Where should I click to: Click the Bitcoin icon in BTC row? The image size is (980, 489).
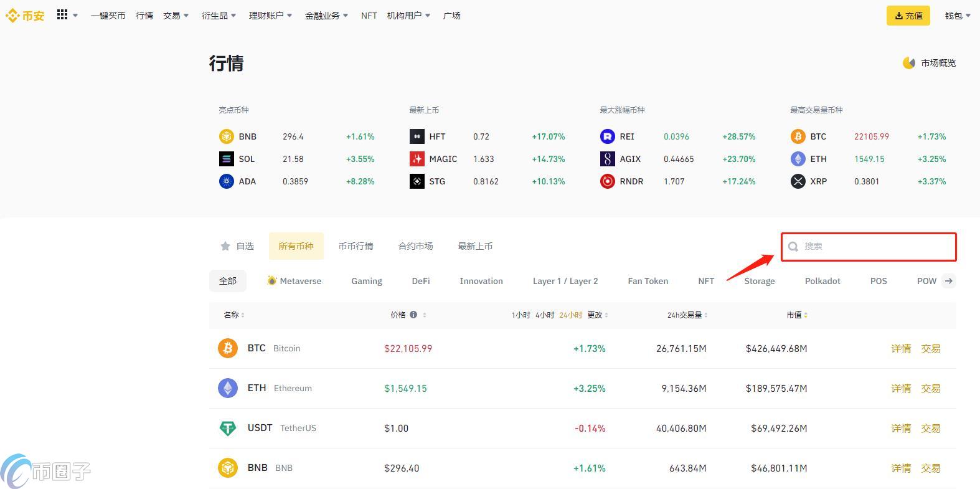[x=228, y=348]
